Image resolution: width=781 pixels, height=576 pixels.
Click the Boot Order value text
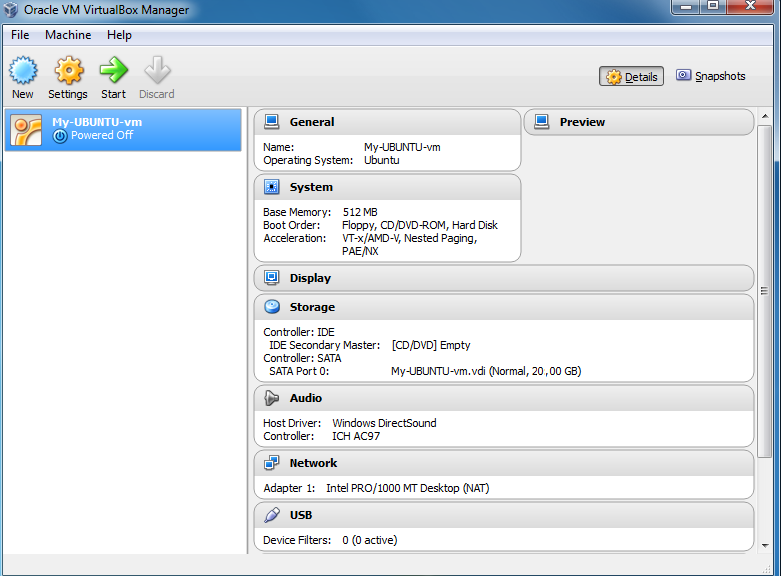click(x=420, y=225)
